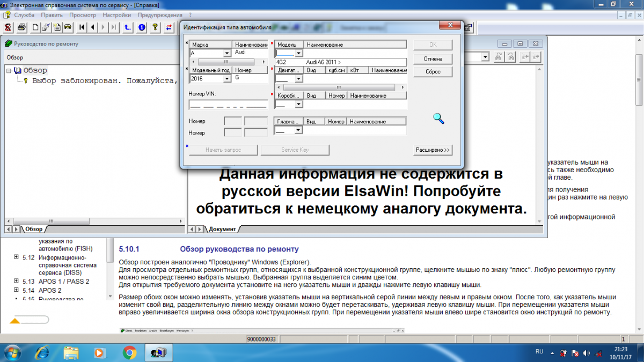Click the ElsaWin taskbar icon

159,352
